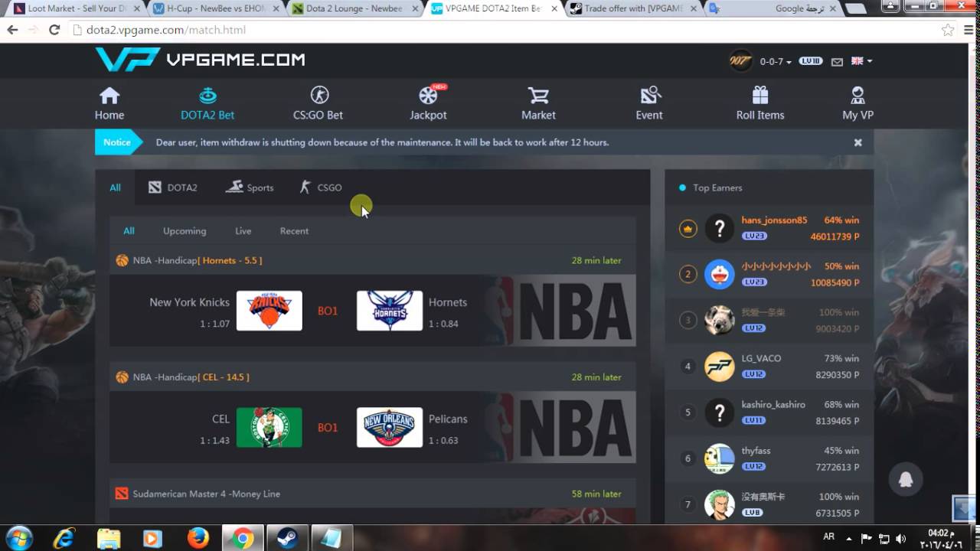This screenshot has height=551, width=980.
Task: Click the notification bell button
Action: tap(906, 480)
